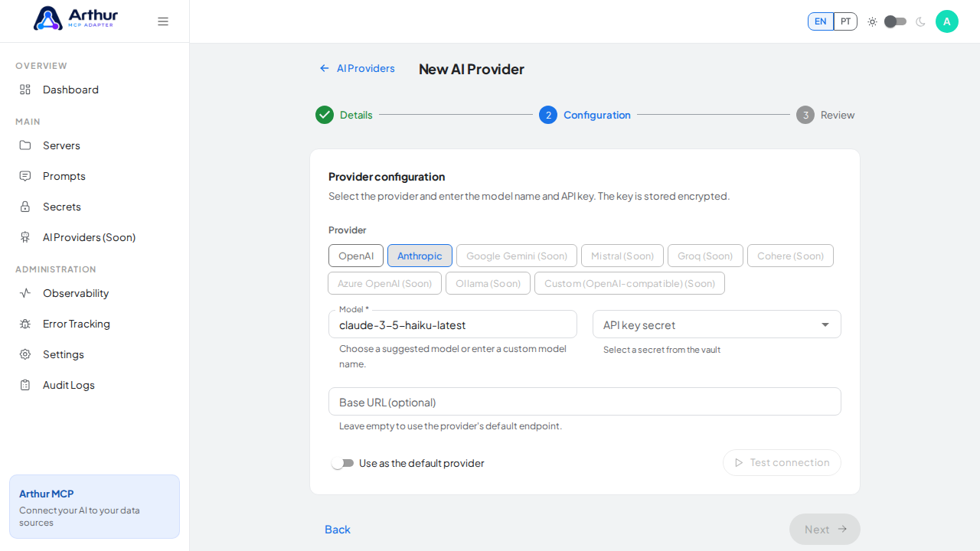Click the Servers folder icon
Viewport: 980px width, 551px height.
tap(25, 145)
